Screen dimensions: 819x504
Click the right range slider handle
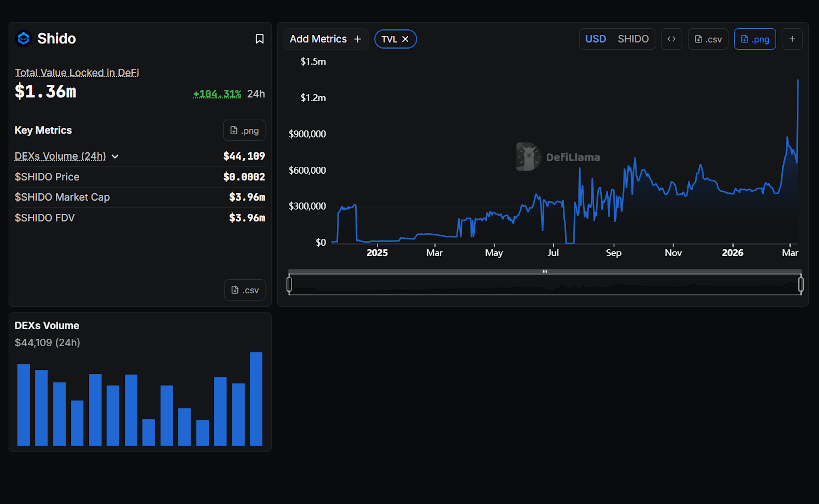(x=801, y=285)
